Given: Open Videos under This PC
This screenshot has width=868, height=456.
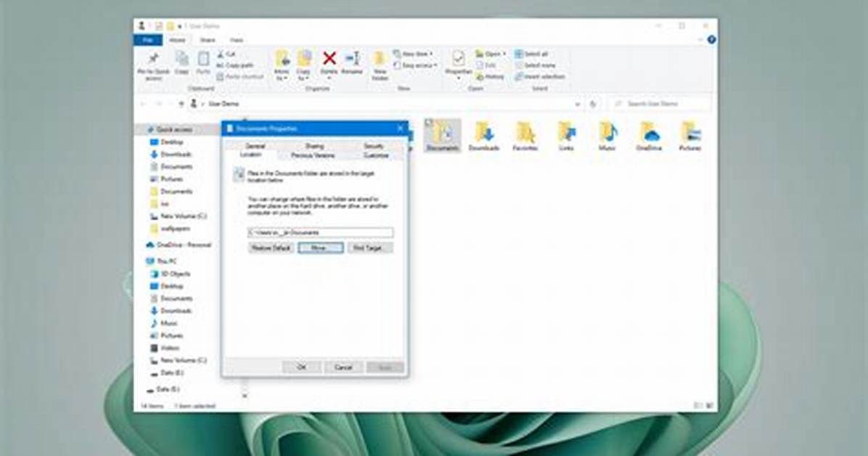Looking at the screenshot, I should [x=165, y=348].
